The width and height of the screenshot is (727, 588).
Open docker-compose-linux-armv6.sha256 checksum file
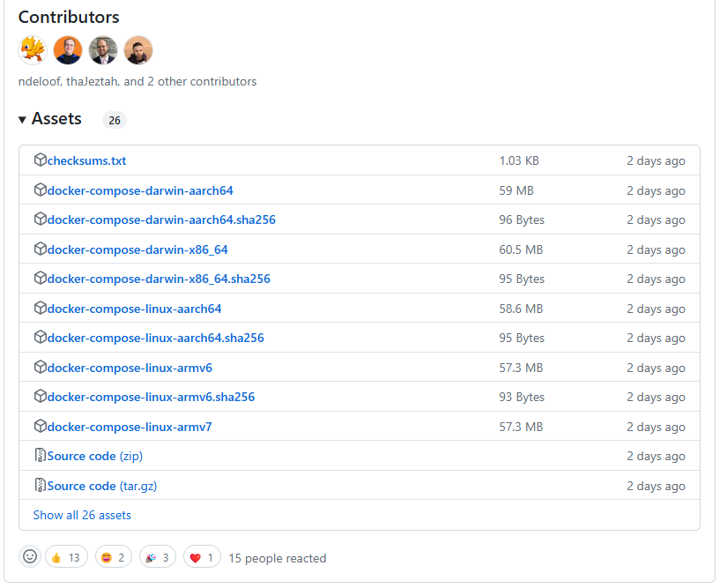click(151, 397)
